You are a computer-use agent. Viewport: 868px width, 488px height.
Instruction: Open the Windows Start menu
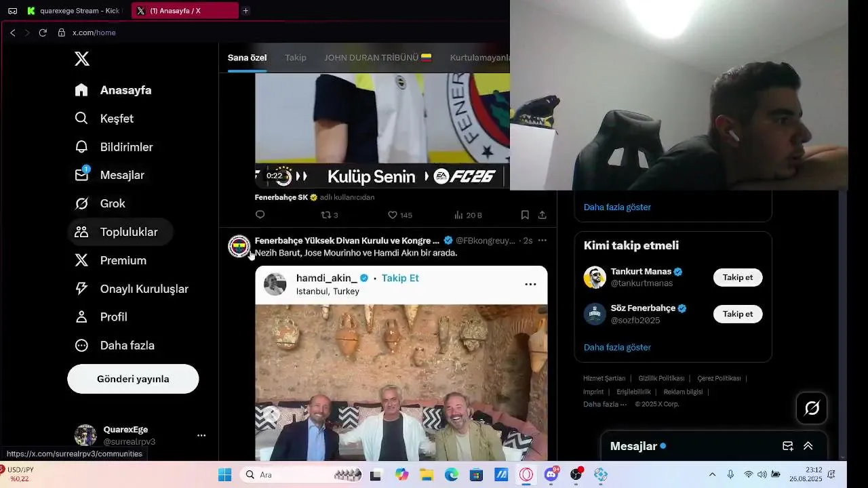tap(225, 475)
